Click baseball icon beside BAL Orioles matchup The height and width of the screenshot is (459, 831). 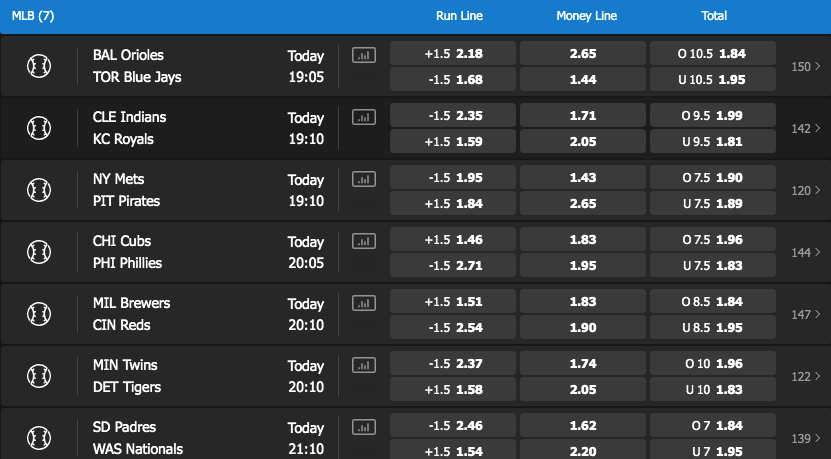pos(39,66)
